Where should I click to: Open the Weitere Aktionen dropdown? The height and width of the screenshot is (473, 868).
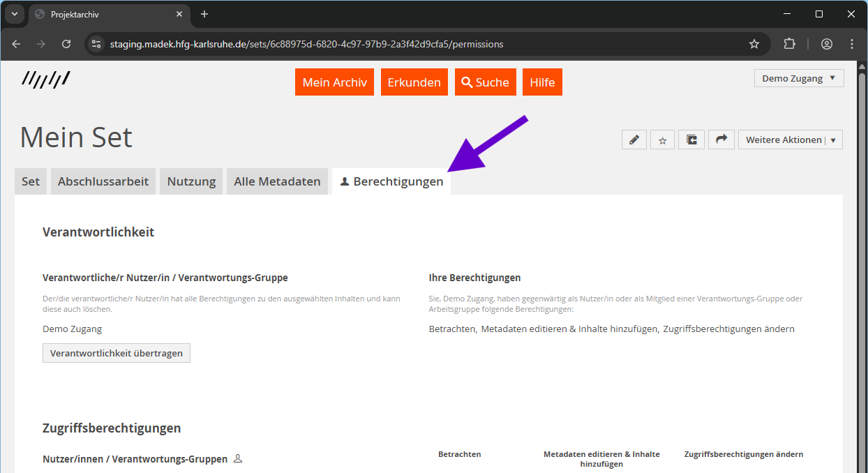pyautogui.click(x=790, y=139)
